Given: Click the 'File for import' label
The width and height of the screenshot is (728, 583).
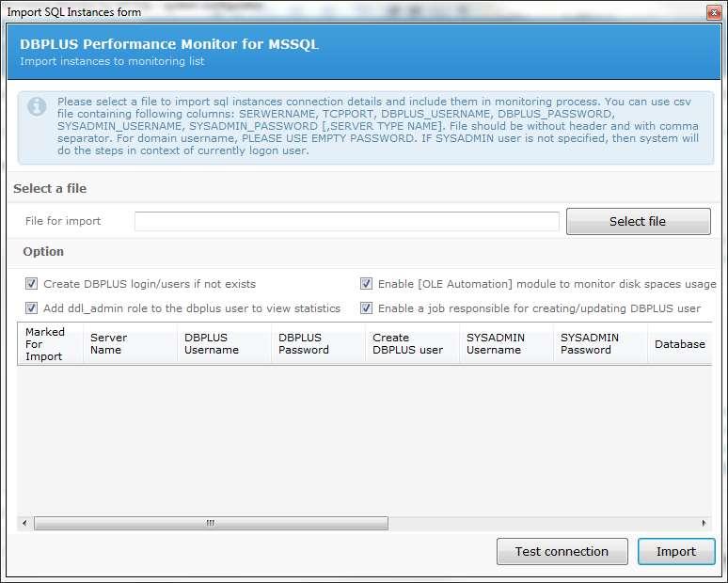Looking at the screenshot, I should point(63,221).
